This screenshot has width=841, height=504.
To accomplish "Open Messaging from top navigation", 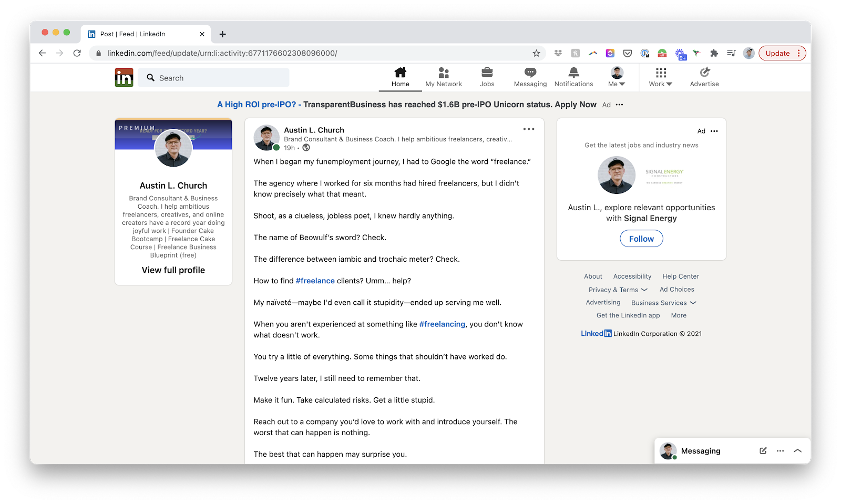I will (530, 77).
